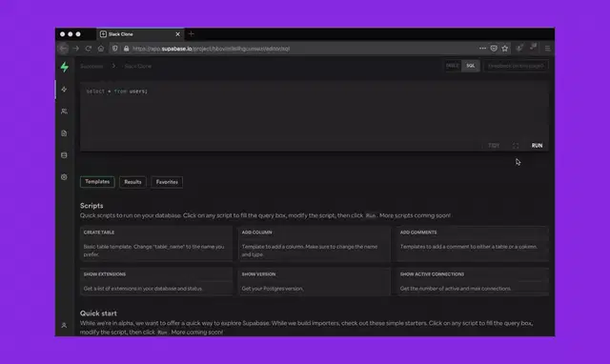Click the Quick start section heading
Image resolution: width=610 pixels, height=364 pixels.
click(98, 313)
